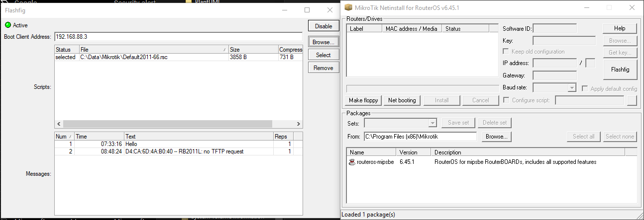
Task: Open Net booting settings
Action: click(x=402, y=100)
